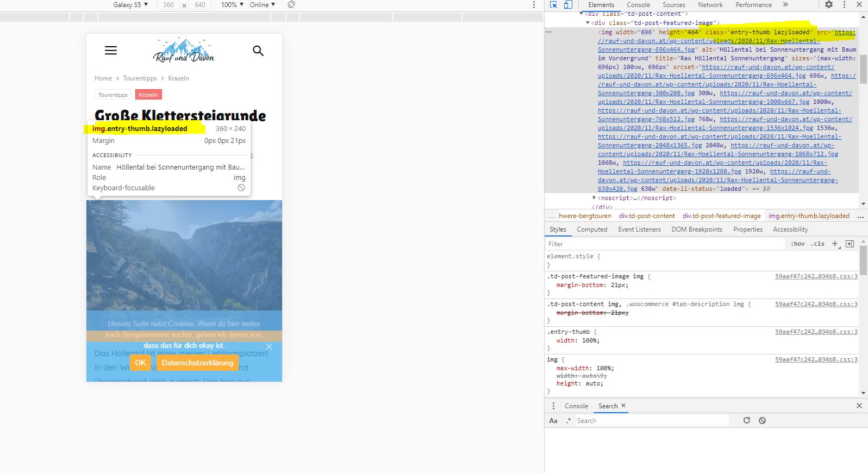The width and height of the screenshot is (868, 473).
Task: Show more DevTools tabs chevron
Action: 785,4
